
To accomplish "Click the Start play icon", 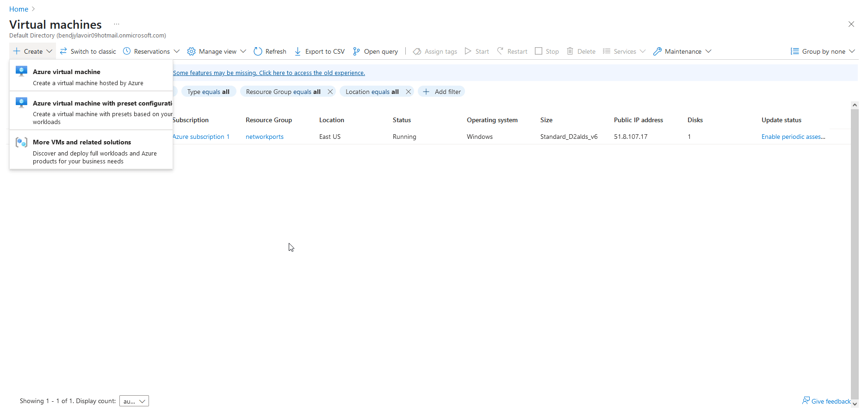I will point(468,51).
